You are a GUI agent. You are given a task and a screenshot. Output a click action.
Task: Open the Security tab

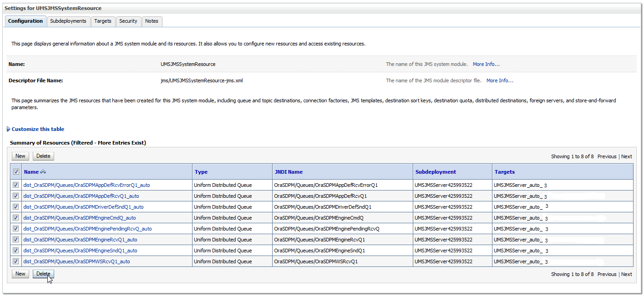coord(128,21)
